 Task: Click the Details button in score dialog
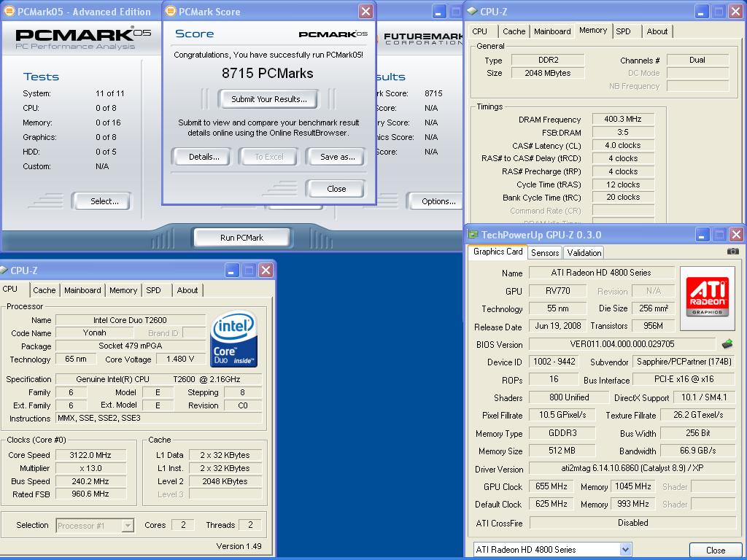(x=204, y=157)
